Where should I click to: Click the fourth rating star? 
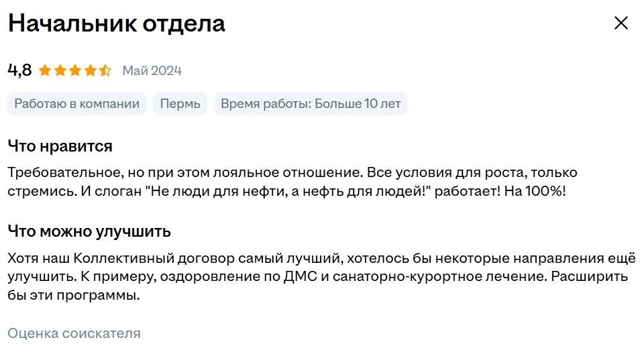(x=90, y=70)
